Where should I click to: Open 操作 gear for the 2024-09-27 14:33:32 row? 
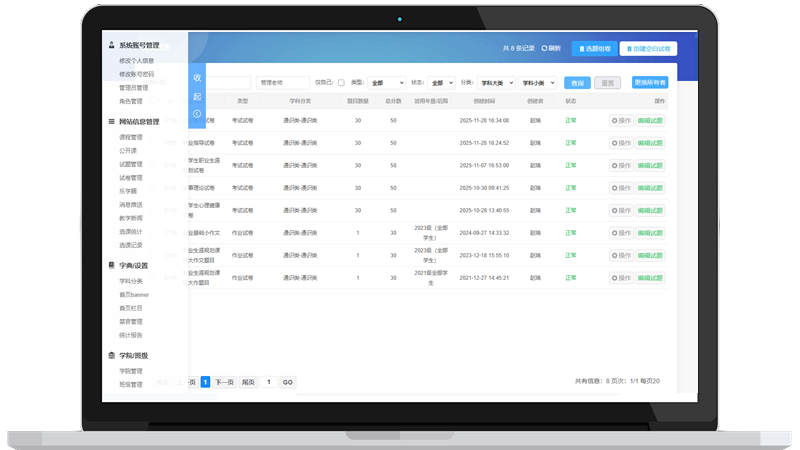(x=621, y=233)
